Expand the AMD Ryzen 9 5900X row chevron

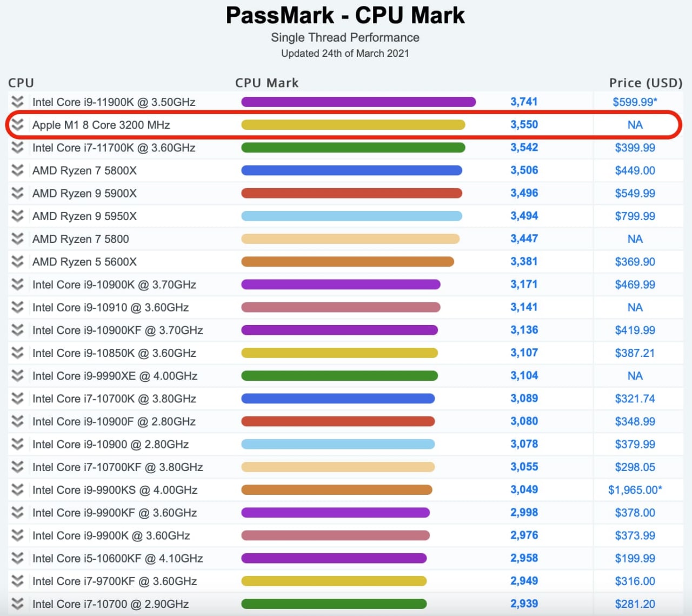18,193
